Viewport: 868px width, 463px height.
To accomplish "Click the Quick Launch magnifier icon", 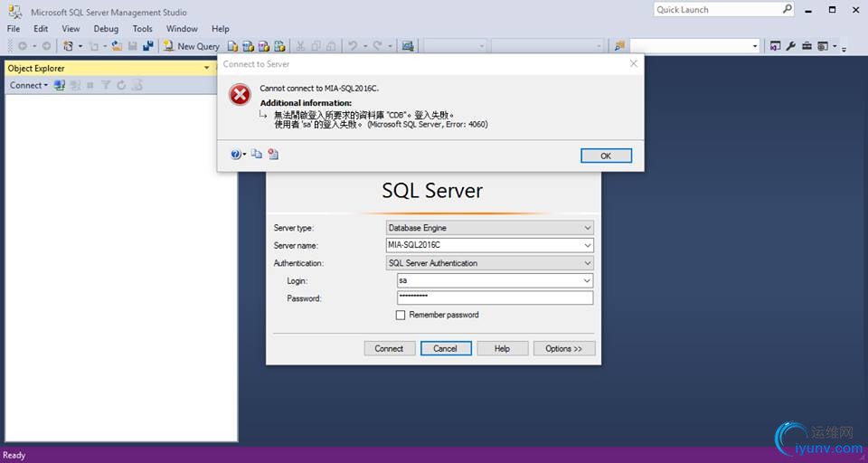I will [x=788, y=9].
